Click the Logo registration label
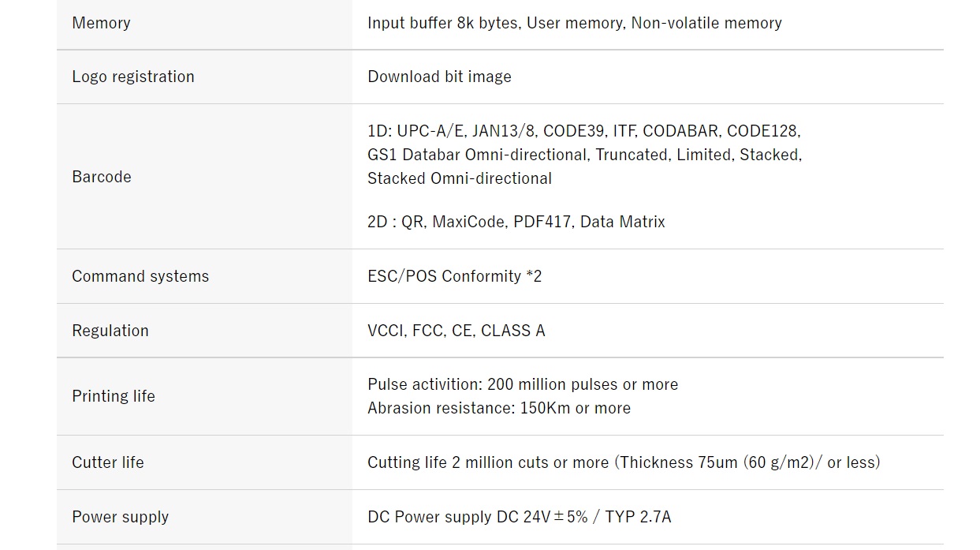Screen dimensions: 980x550 (x=132, y=77)
